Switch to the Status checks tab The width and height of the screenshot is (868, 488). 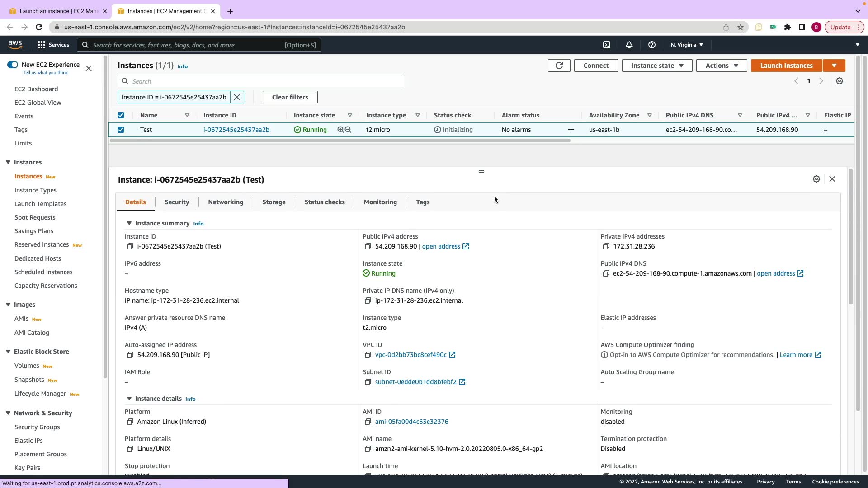tap(324, 202)
